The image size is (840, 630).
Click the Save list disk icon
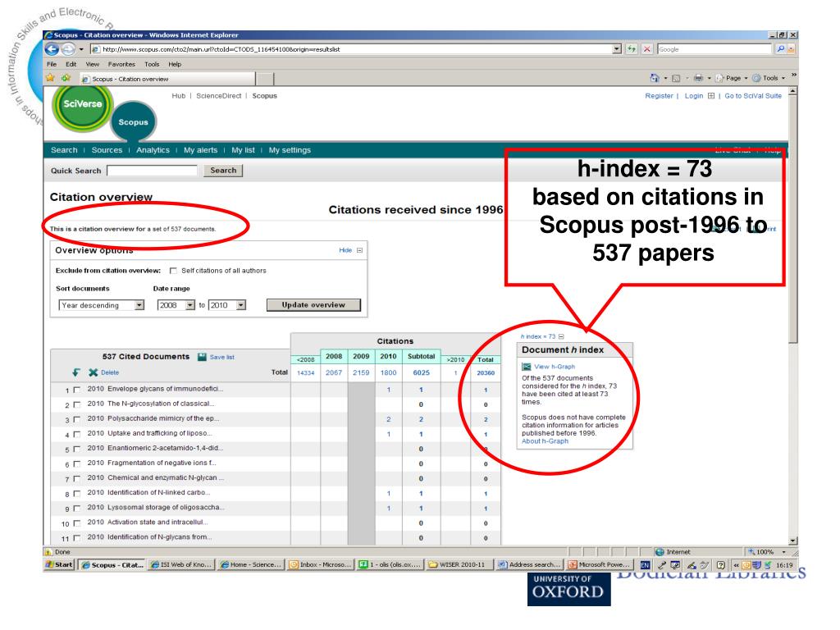tap(202, 357)
